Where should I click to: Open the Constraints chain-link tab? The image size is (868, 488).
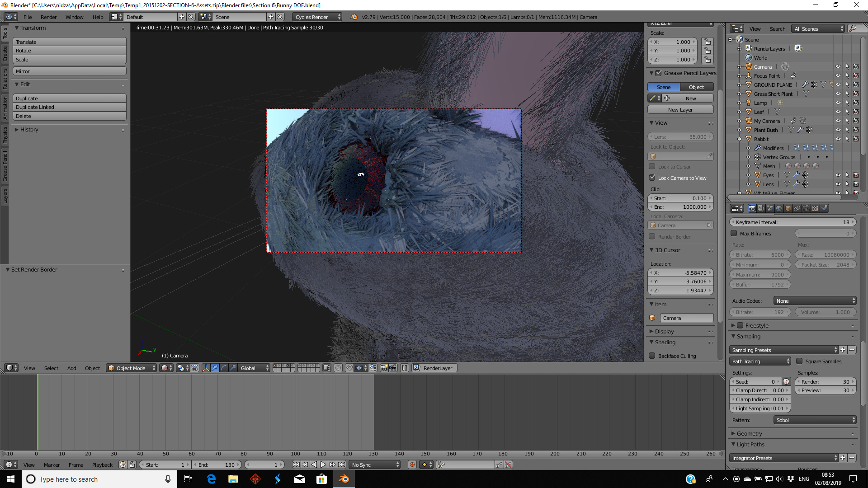pyautogui.click(x=797, y=208)
